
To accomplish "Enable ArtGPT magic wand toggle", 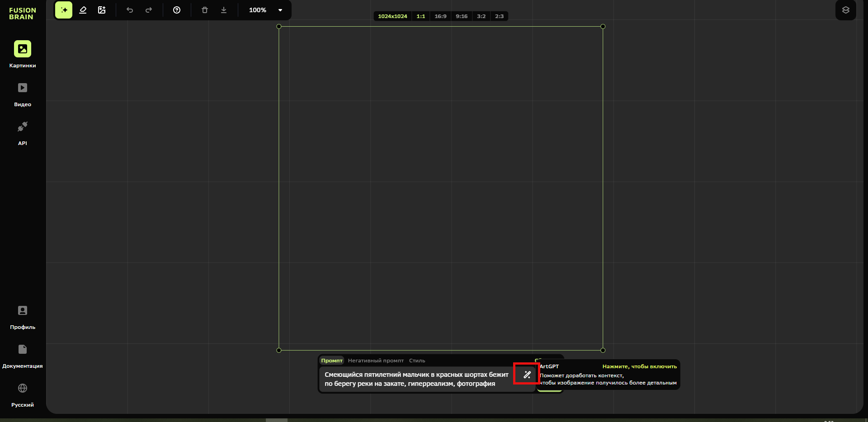I will 527,375.
